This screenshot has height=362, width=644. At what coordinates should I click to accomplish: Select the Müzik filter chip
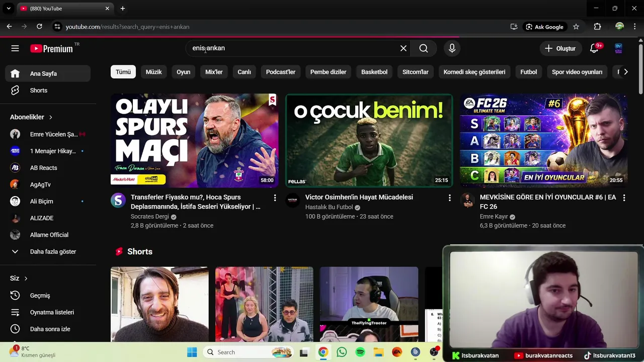click(153, 72)
